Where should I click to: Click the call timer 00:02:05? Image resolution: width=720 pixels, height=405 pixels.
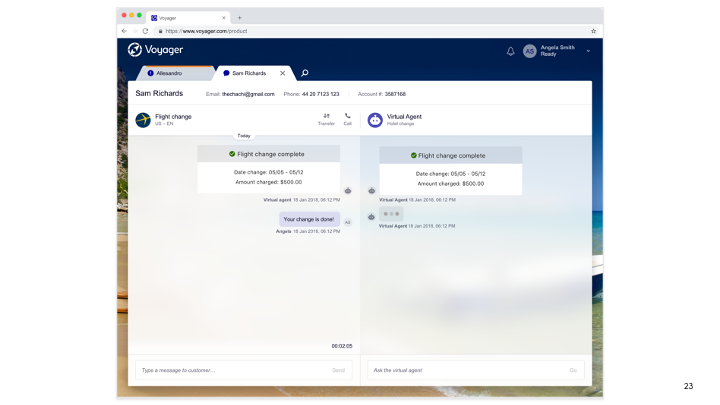[342, 346]
